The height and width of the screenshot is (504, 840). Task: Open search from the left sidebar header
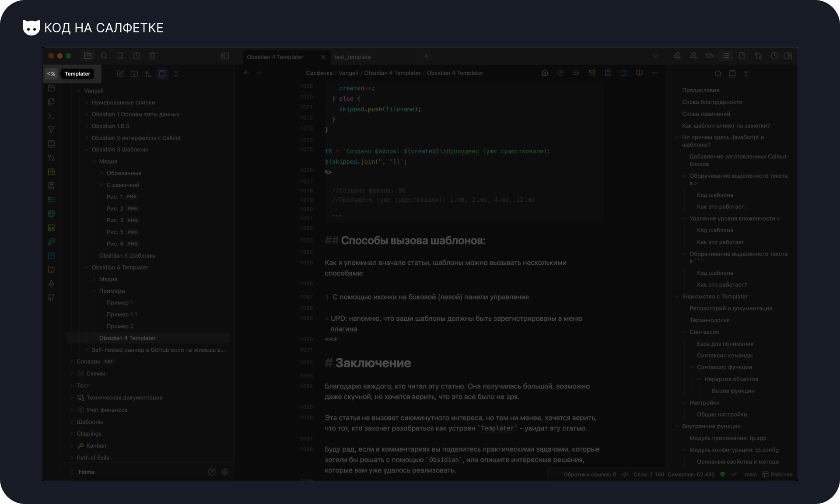tap(104, 56)
